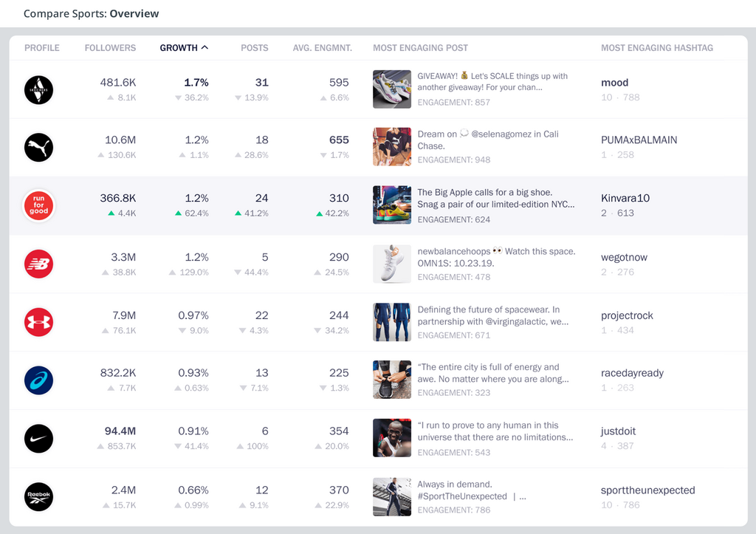This screenshot has width=756, height=534.
Task: Open the Under Armour profile logo
Action: (x=38, y=322)
